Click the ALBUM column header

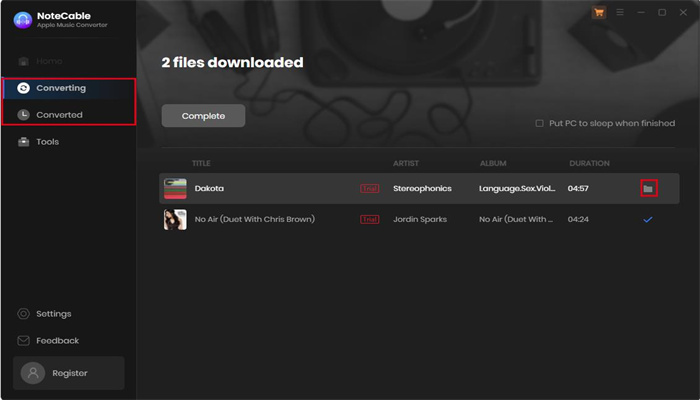click(493, 163)
